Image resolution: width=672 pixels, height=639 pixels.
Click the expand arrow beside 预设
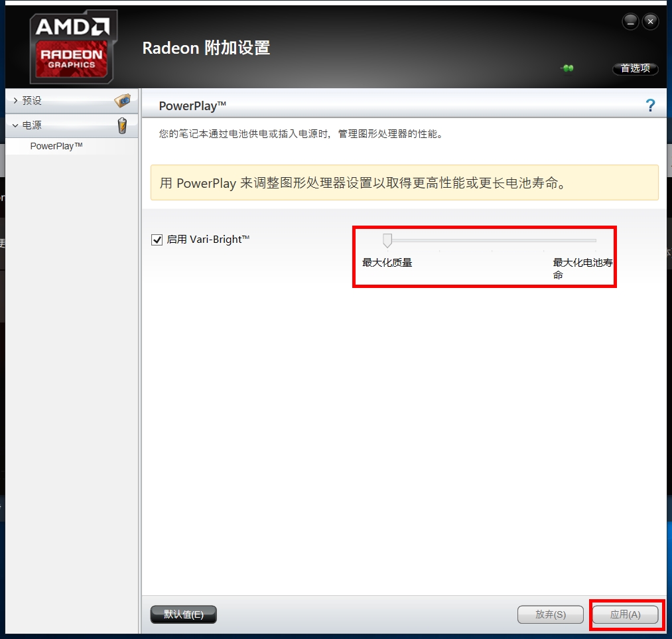point(15,100)
